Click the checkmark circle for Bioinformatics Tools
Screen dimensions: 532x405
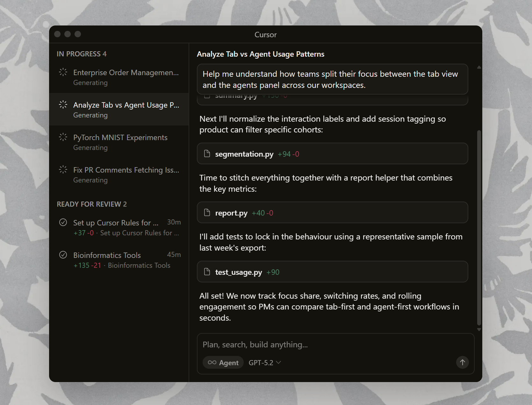coord(63,255)
